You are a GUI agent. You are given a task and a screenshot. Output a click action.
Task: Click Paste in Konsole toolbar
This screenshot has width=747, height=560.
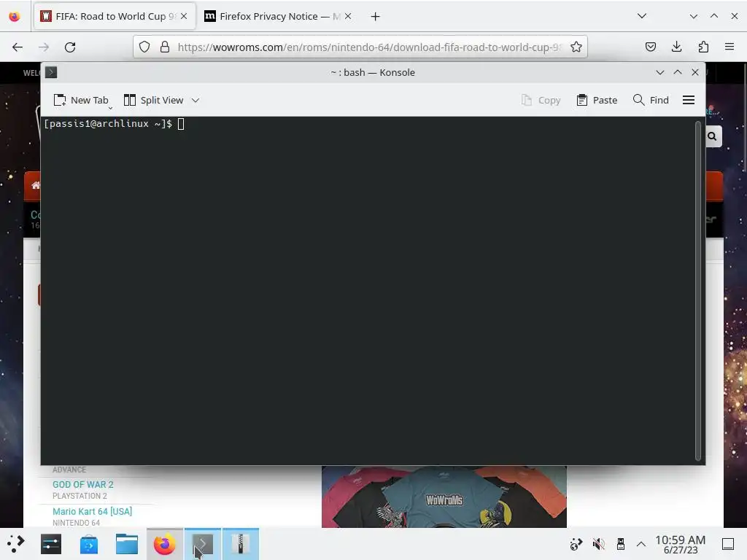coord(597,100)
